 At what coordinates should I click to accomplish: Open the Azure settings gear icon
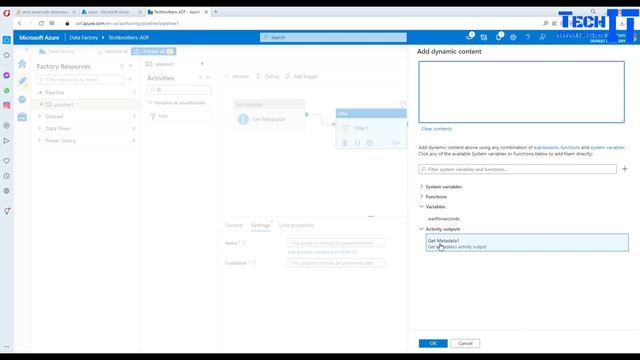513,37
